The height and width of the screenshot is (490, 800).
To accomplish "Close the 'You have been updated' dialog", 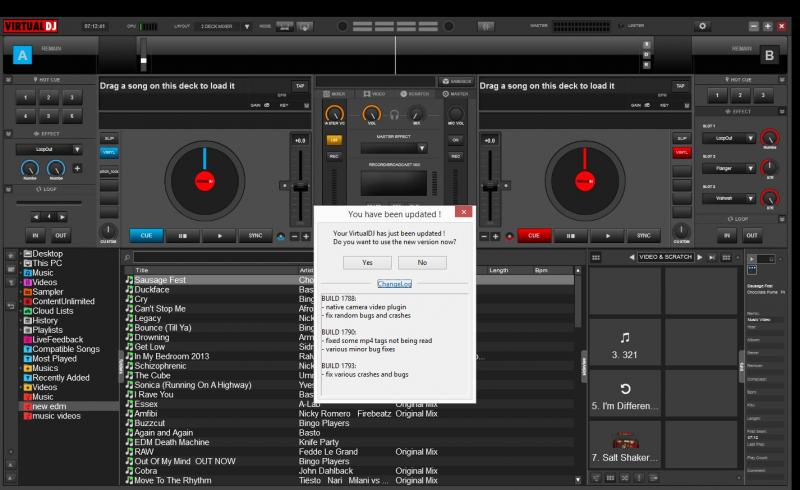I will (x=463, y=211).
